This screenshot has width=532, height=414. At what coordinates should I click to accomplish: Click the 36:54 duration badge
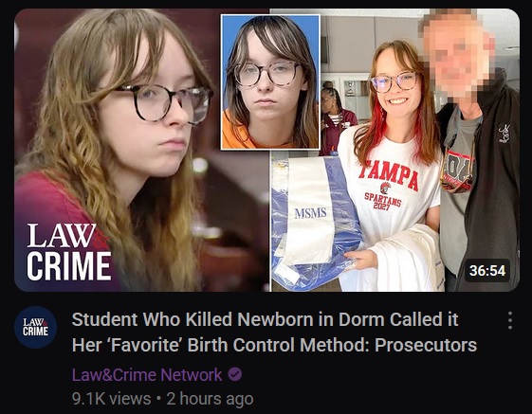click(x=487, y=271)
